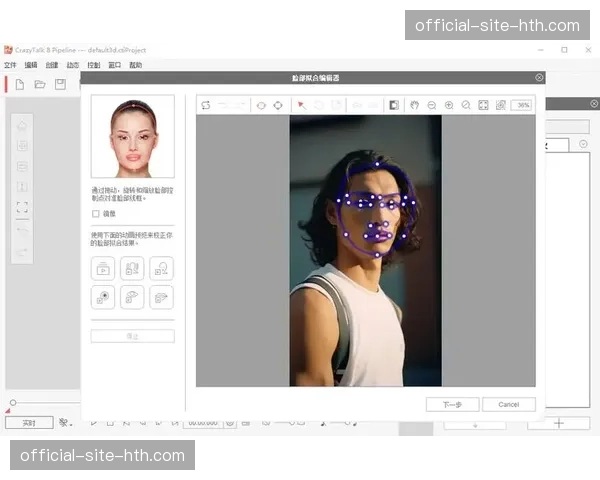Click the zoom out magnifier icon
This screenshot has height=480, width=600.
tap(432, 105)
